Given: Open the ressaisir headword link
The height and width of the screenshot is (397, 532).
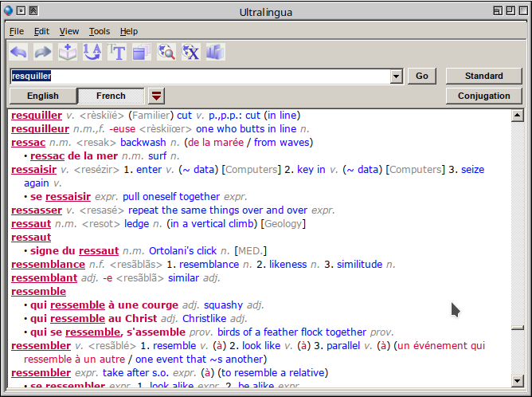Looking at the screenshot, I should tap(33, 170).
